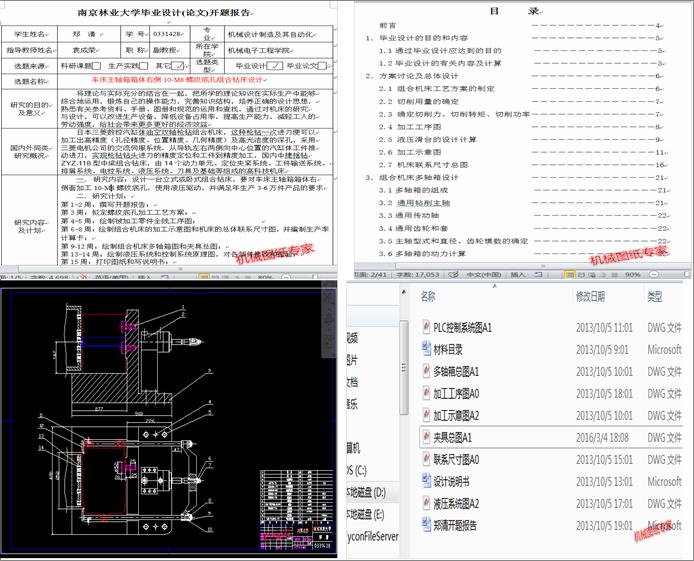The width and height of the screenshot is (694, 561).
Task: Click the sort arrow above the 名称 column
Action: [x=494, y=286]
